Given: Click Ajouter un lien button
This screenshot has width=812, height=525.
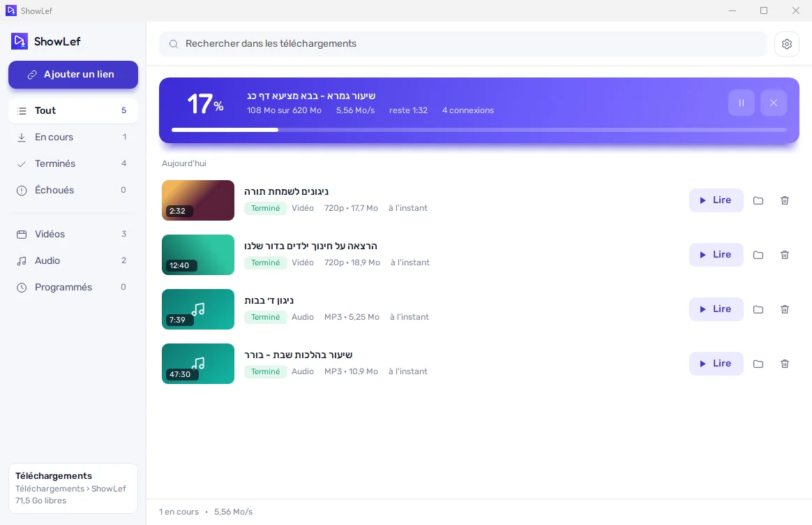Looking at the screenshot, I should [x=73, y=75].
